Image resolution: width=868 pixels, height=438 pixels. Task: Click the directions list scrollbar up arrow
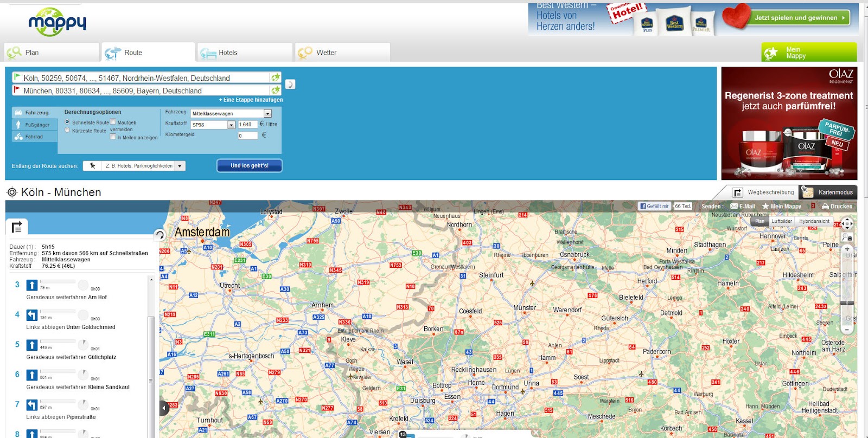point(151,280)
